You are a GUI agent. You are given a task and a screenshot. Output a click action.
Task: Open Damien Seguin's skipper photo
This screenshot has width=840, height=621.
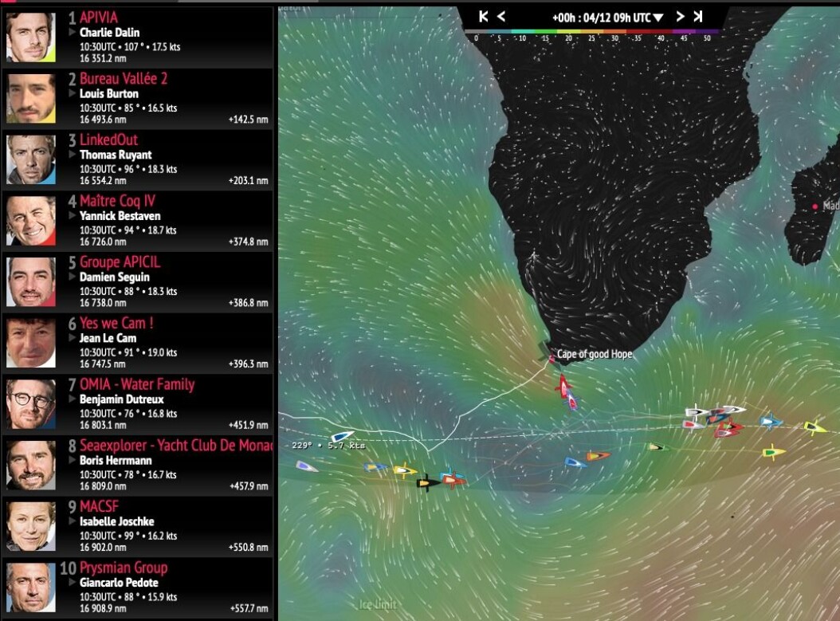point(30,281)
